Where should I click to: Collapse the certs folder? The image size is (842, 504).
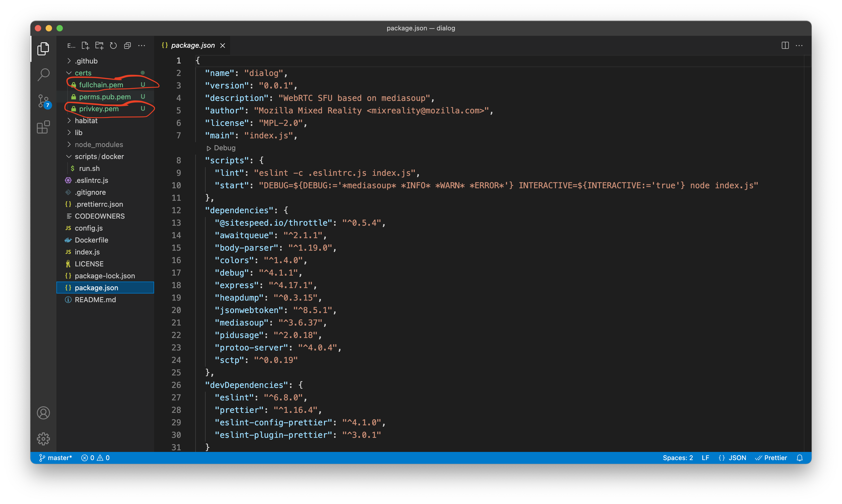(x=105, y=73)
